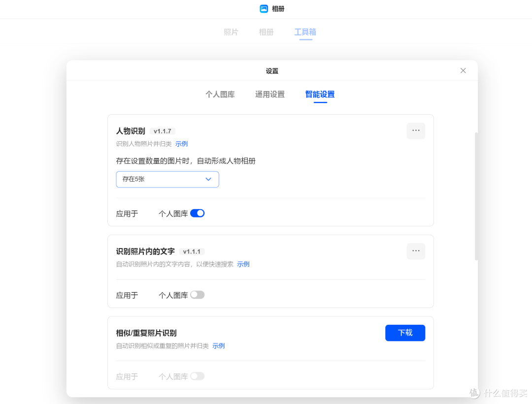The width and height of the screenshot is (532, 404).
Task: Open the 通用设置 tab
Action: click(270, 94)
